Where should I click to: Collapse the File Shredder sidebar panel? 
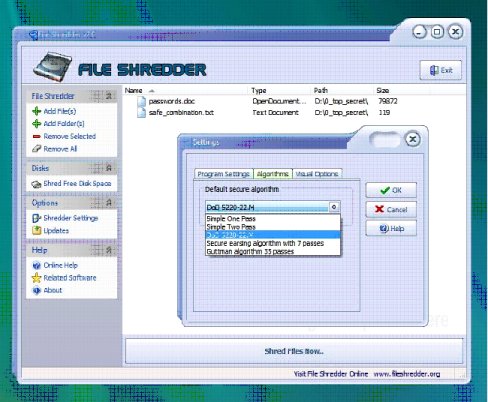pyautogui.click(x=109, y=96)
